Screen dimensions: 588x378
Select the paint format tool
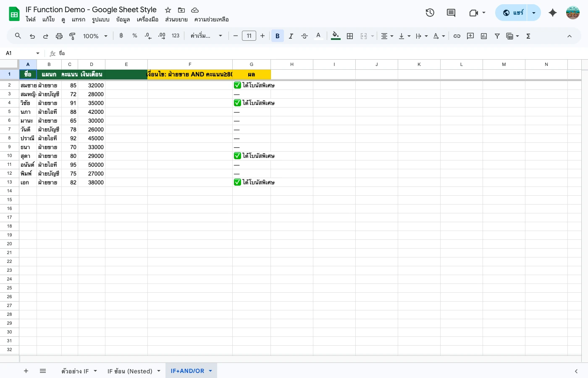point(72,36)
